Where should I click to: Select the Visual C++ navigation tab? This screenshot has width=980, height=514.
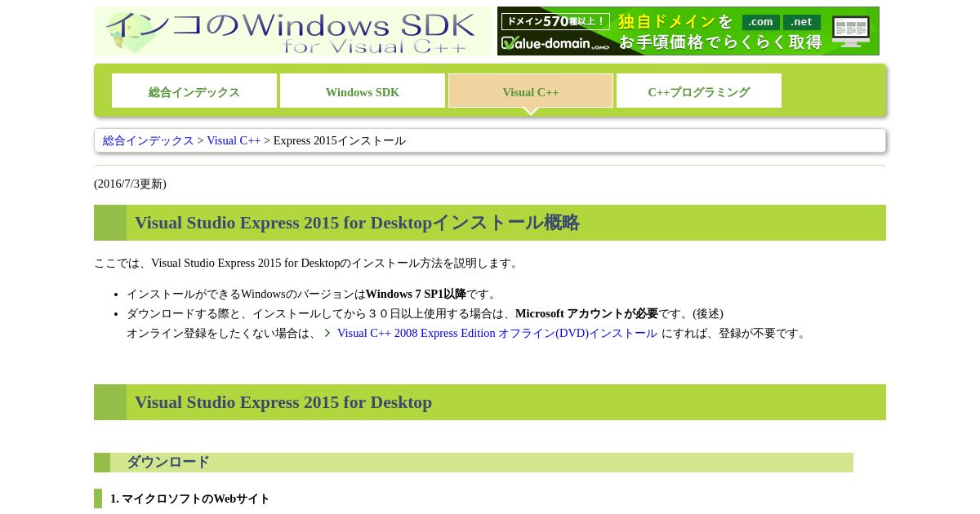(531, 91)
